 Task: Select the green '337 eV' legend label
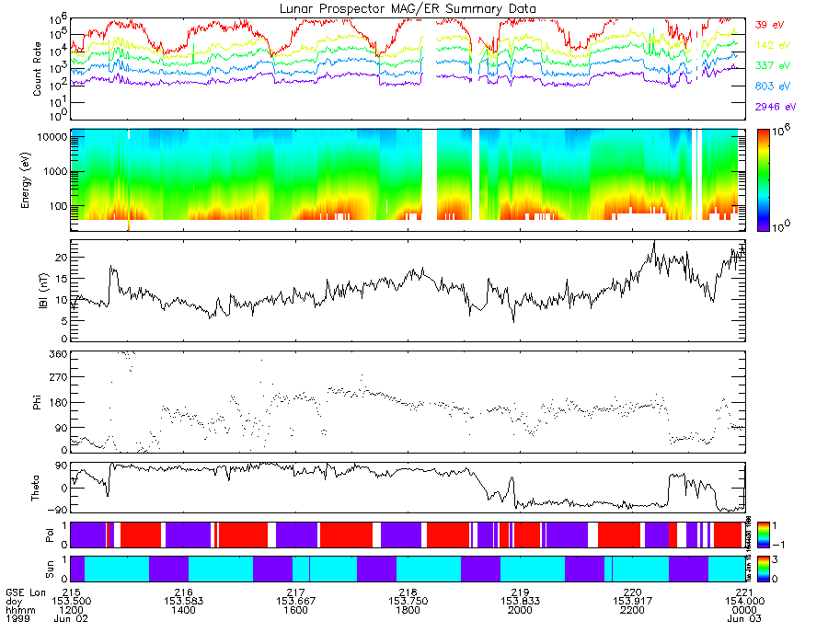(773, 65)
